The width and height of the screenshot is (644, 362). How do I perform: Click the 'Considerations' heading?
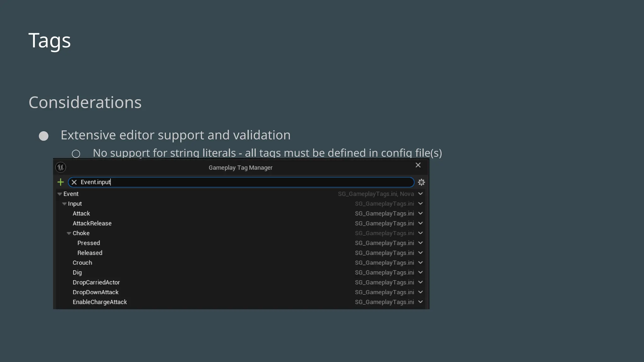pyautogui.click(x=85, y=102)
